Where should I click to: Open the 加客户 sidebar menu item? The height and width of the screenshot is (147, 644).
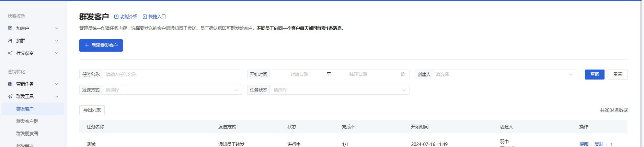33,28
